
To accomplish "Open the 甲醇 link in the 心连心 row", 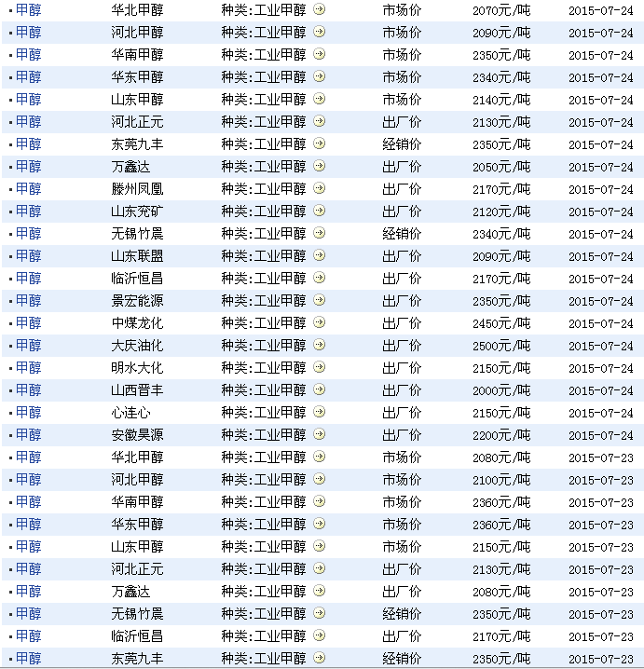I will [x=29, y=412].
